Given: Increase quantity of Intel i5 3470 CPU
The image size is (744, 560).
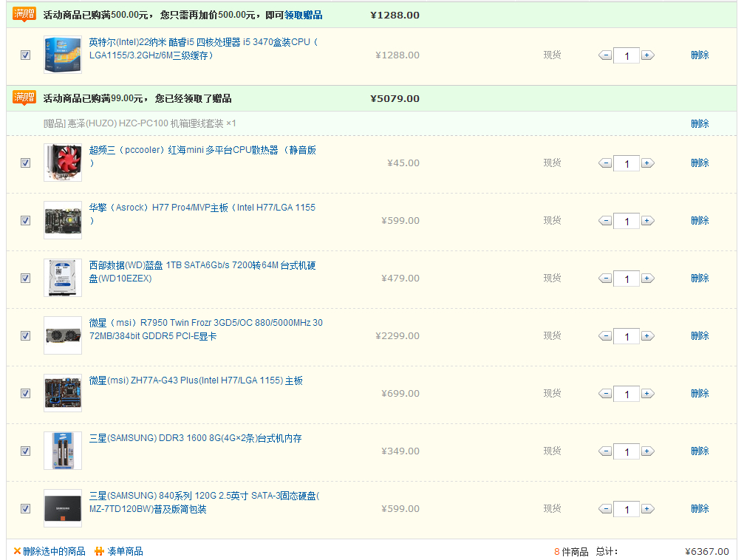Looking at the screenshot, I should pyautogui.click(x=648, y=55).
